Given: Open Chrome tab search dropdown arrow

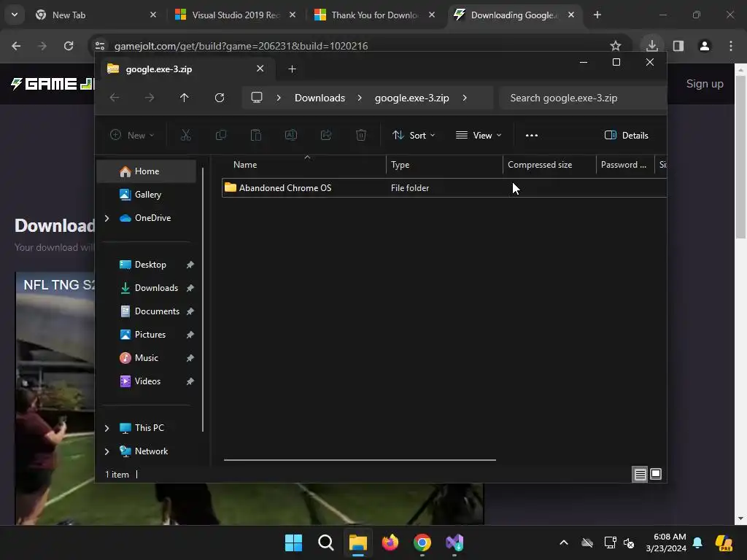Looking at the screenshot, I should coord(15,15).
